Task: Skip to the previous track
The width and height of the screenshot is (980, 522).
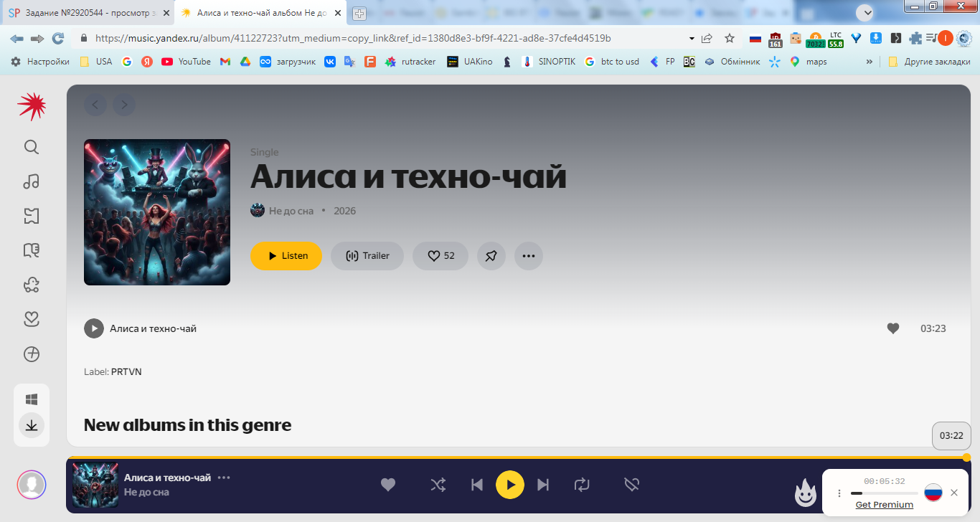Action: [x=477, y=485]
